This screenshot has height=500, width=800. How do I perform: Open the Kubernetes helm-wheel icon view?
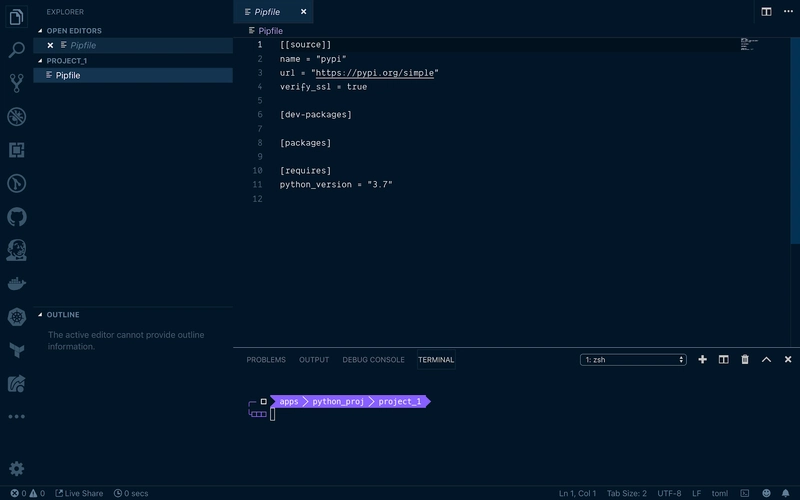[x=16, y=317]
